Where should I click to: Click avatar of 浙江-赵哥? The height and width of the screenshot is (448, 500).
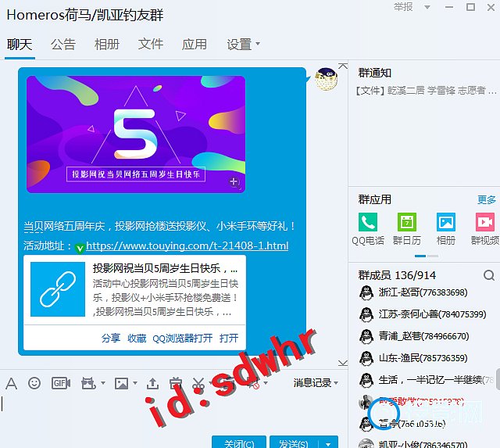[x=366, y=292]
